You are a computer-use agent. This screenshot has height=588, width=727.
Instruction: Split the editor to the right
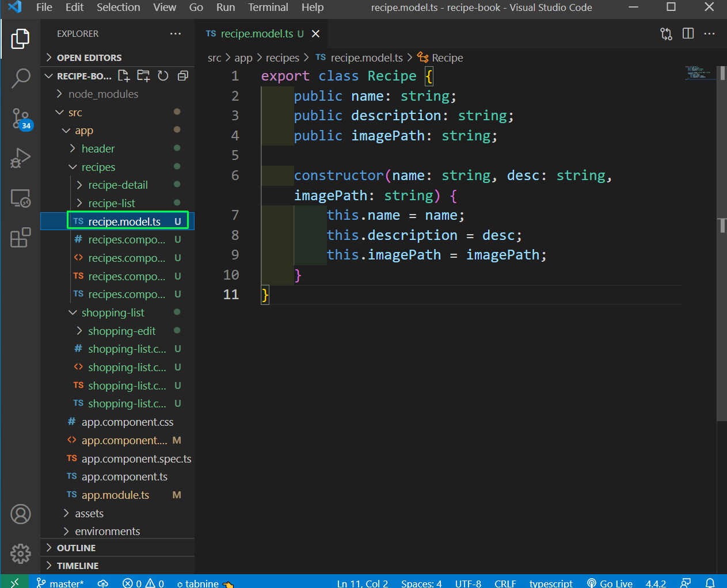(x=688, y=34)
